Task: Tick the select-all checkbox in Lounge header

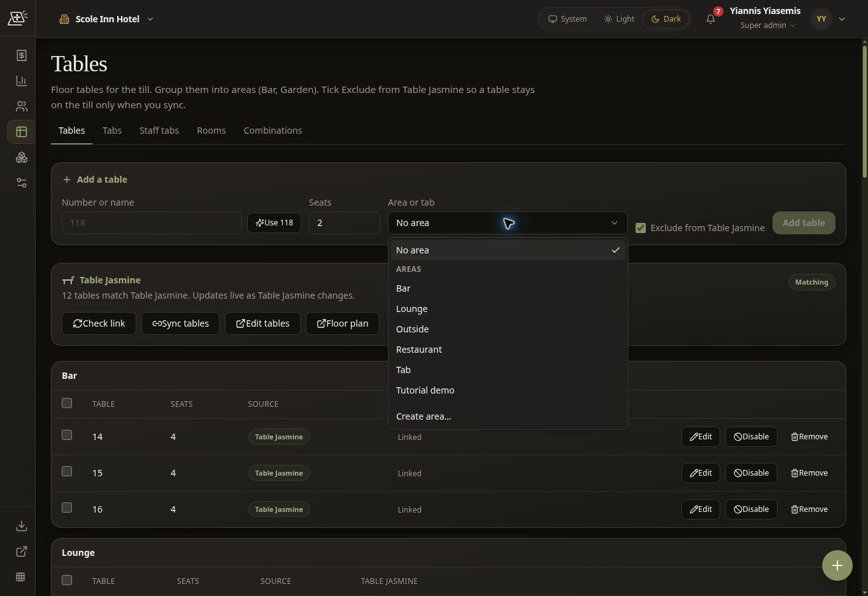Action: click(x=67, y=580)
